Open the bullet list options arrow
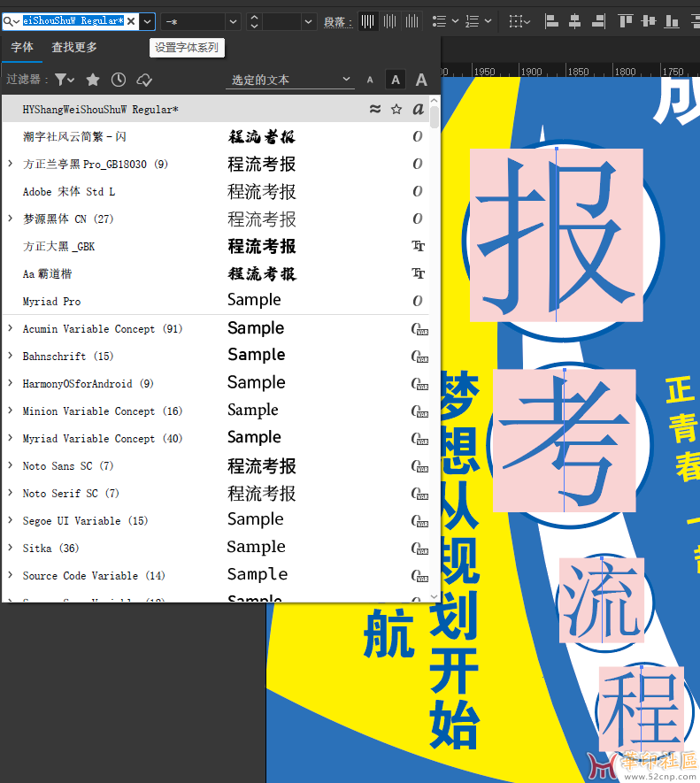 [x=455, y=21]
